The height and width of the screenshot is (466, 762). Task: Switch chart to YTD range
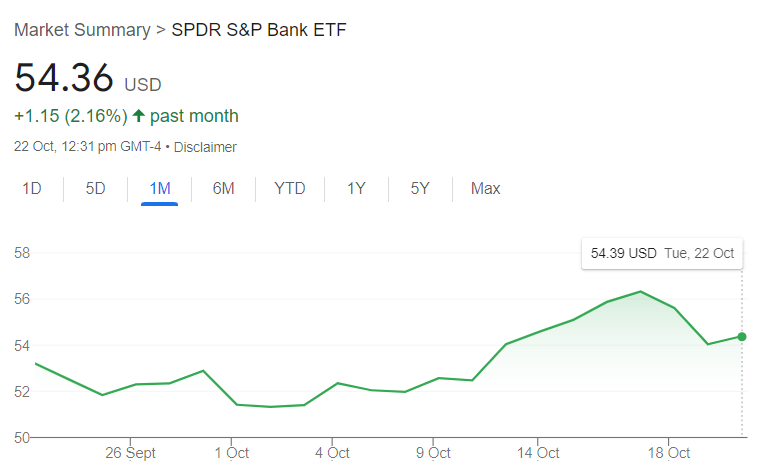coord(289,188)
